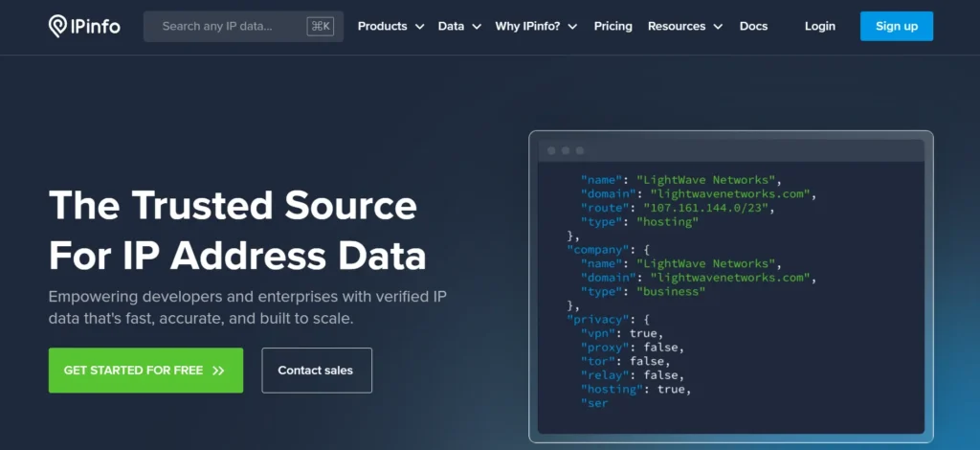Click the "hosting": true code line
The width and height of the screenshot is (980, 450).
click(636, 389)
